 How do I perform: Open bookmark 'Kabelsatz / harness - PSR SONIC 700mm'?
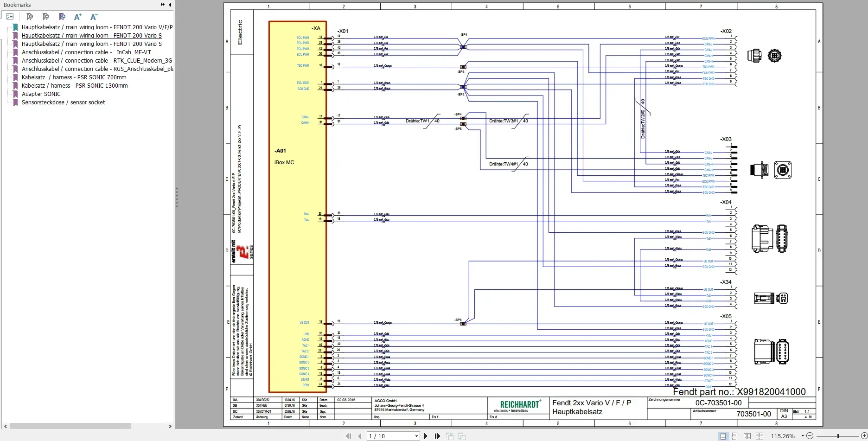point(74,77)
